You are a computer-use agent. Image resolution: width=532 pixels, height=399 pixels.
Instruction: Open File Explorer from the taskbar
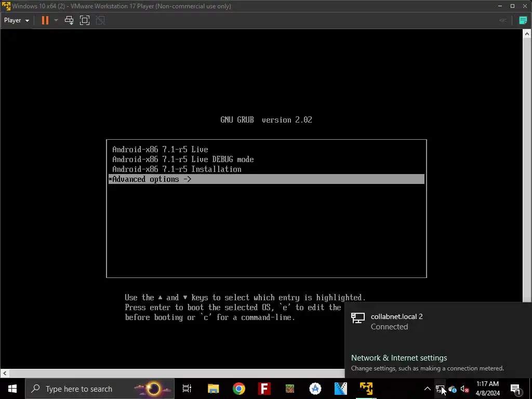[213, 389]
